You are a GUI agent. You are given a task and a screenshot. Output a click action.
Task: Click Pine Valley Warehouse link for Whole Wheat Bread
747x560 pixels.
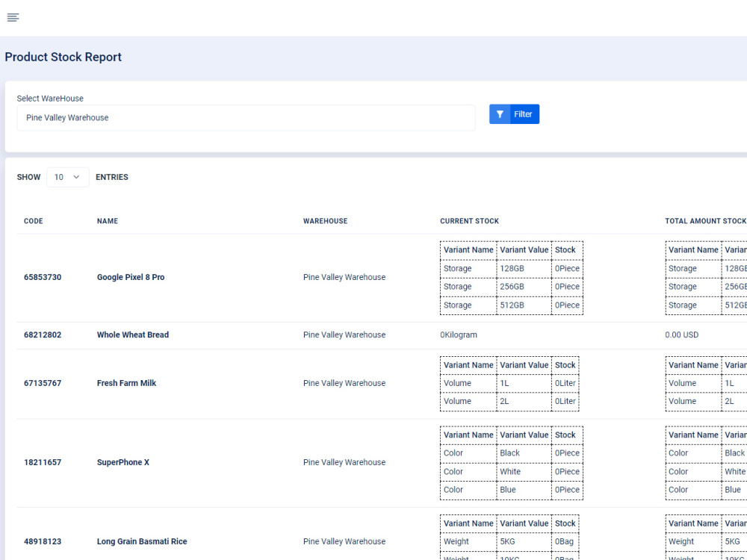click(x=344, y=335)
